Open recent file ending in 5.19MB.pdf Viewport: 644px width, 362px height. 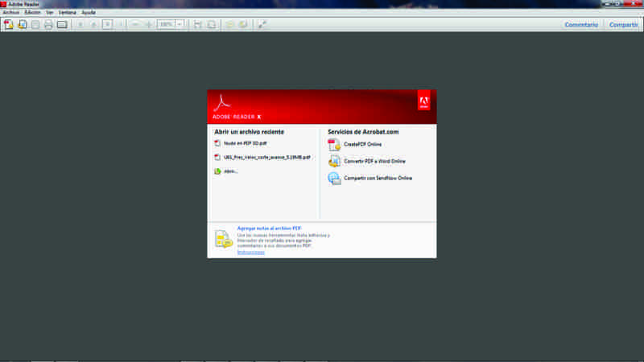(x=267, y=157)
